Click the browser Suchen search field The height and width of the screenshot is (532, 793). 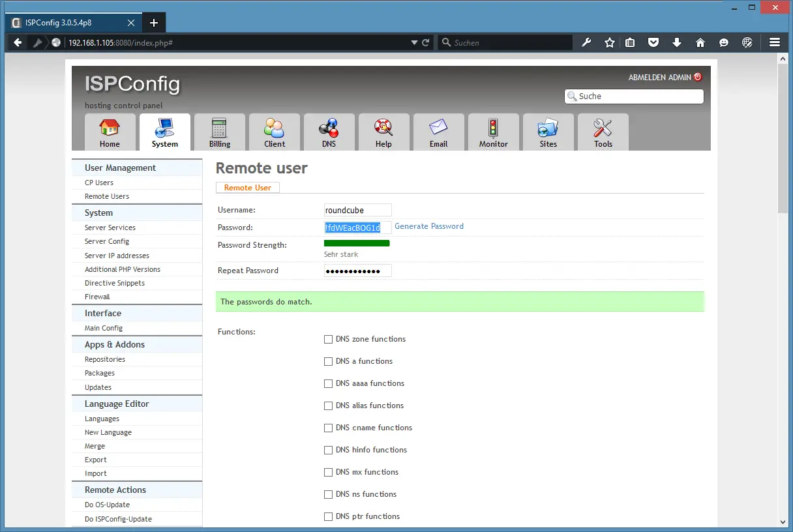click(505, 42)
